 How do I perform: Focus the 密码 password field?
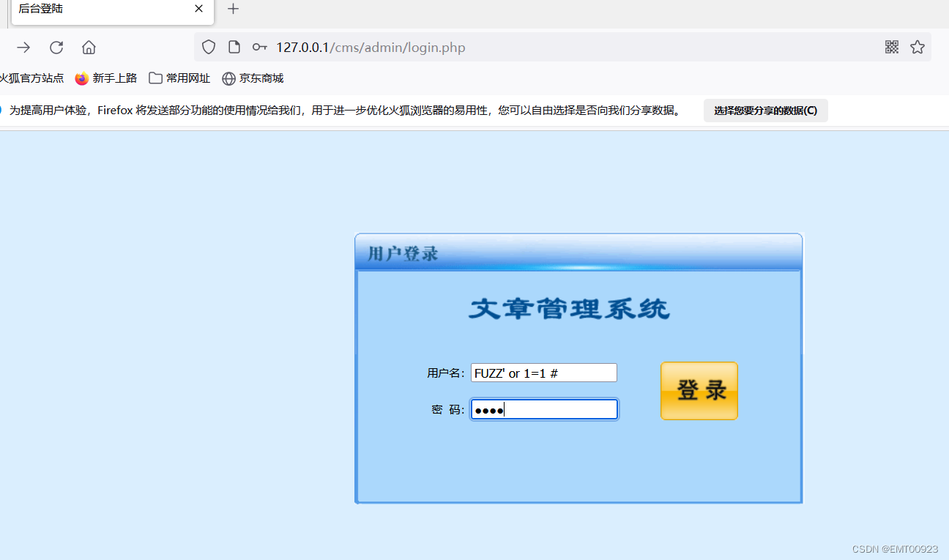click(x=544, y=409)
